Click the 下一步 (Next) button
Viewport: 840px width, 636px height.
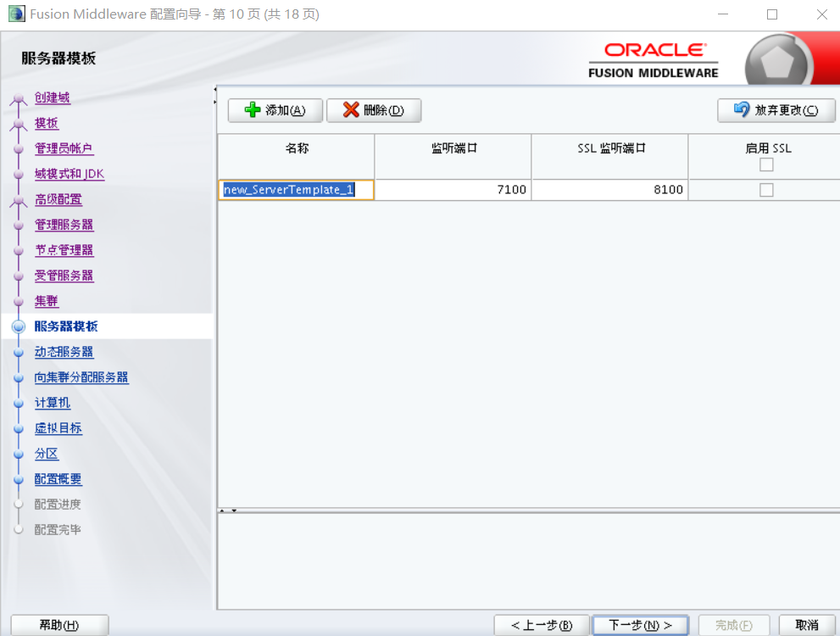point(640,624)
